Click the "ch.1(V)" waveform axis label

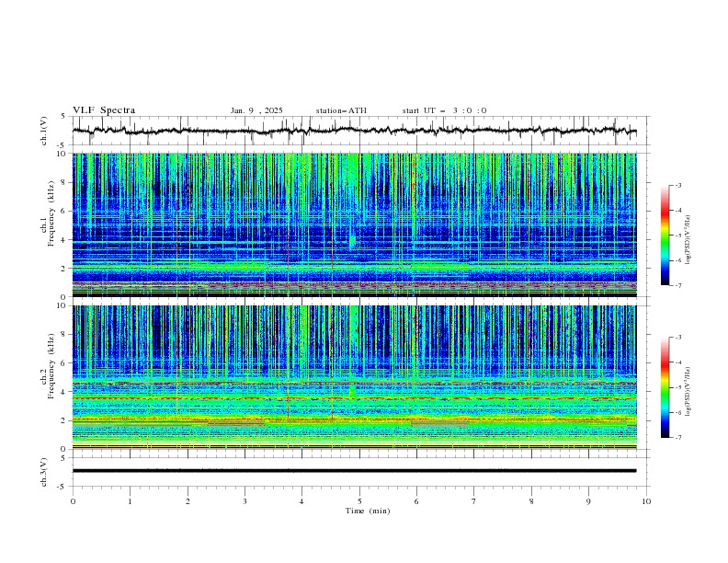tap(44, 131)
